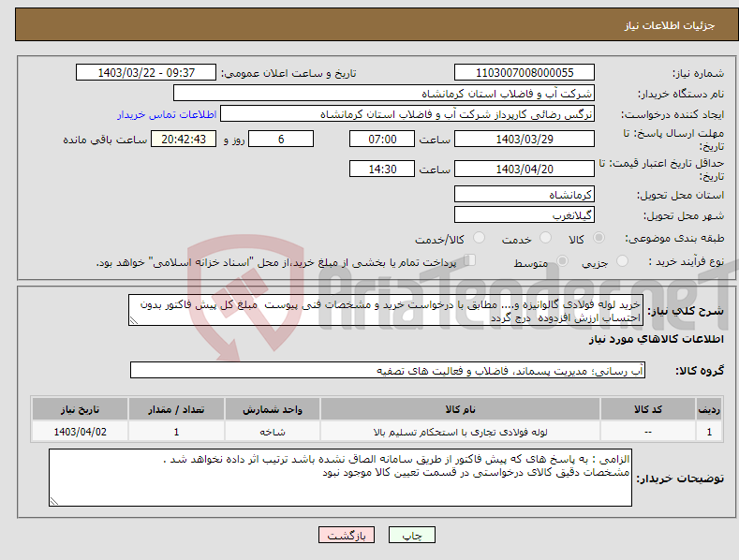
Task: Grab the resize handle of buyer notes area
Action: click(x=54, y=501)
